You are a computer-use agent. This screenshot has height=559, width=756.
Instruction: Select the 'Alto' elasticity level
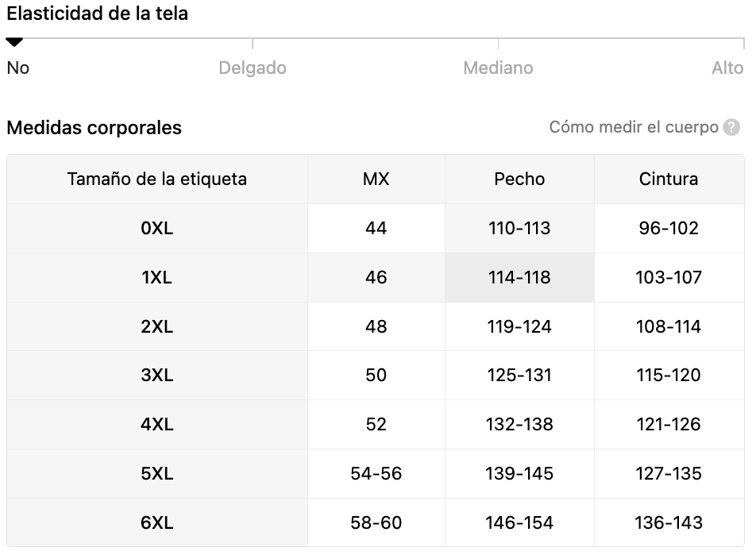click(727, 68)
